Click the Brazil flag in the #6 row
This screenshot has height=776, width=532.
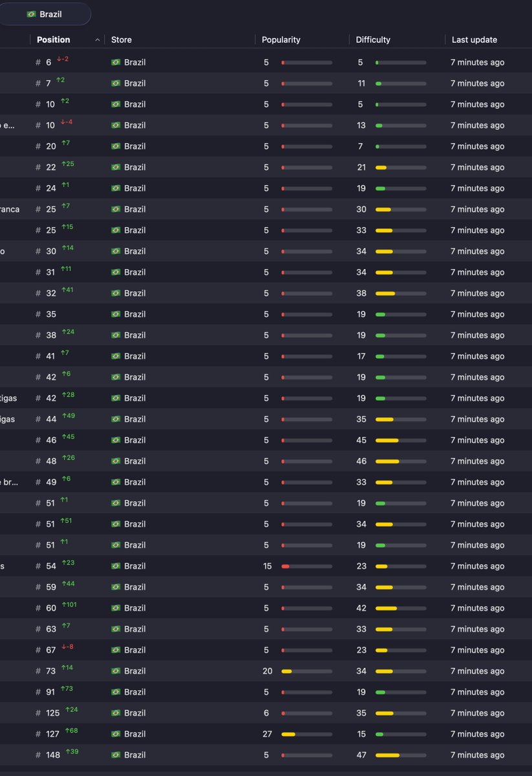(x=116, y=63)
